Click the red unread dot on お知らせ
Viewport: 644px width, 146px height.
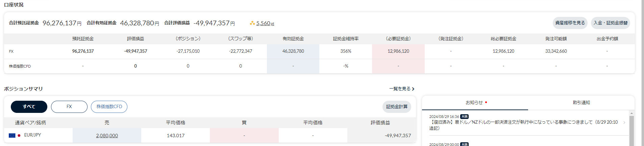click(486, 102)
